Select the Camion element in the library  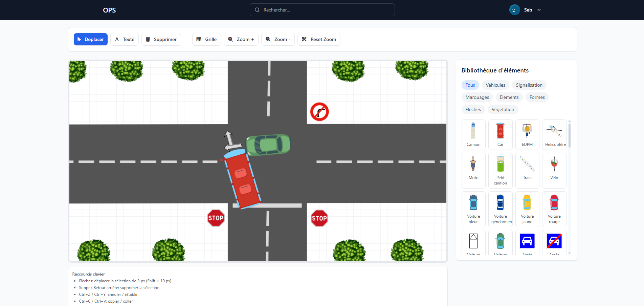coord(473,134)
